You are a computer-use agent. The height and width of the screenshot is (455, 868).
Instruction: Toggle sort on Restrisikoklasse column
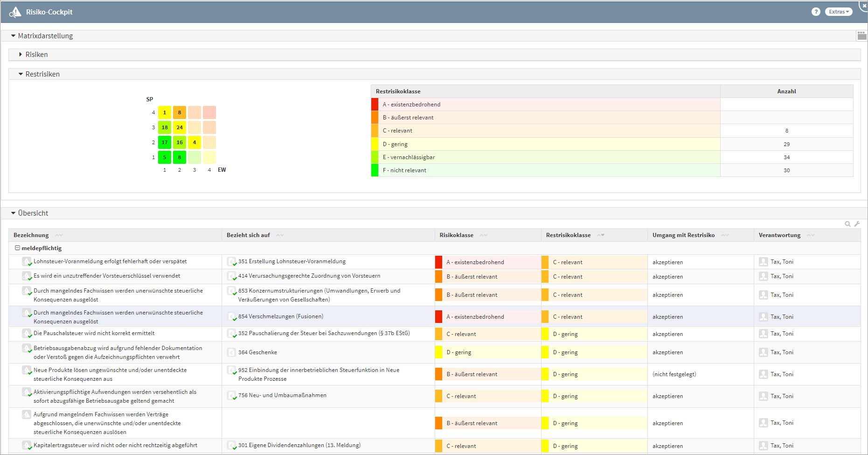point(601,235)
